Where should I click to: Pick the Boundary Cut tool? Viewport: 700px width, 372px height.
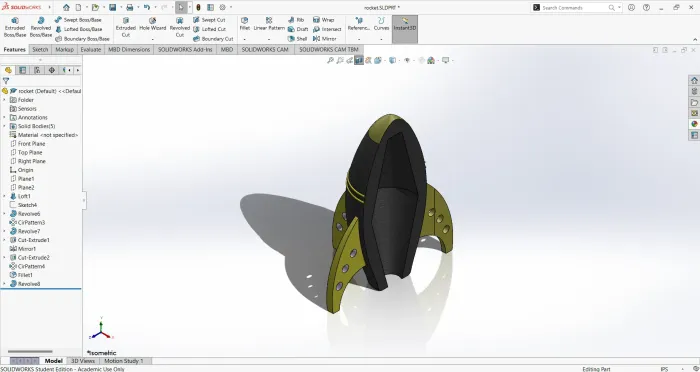pos(213,39)
